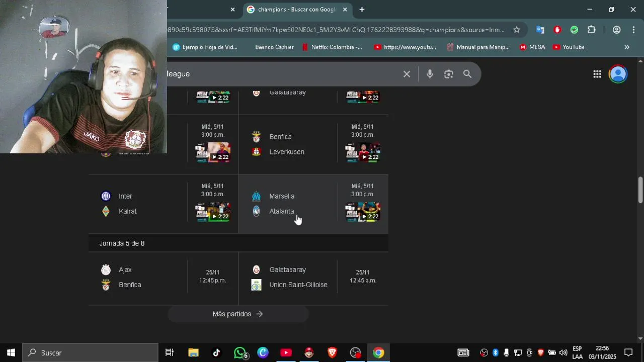The image size is (644, 362).
Task: Expand the hidden bookmarks chevron
Action: [627, 47]
